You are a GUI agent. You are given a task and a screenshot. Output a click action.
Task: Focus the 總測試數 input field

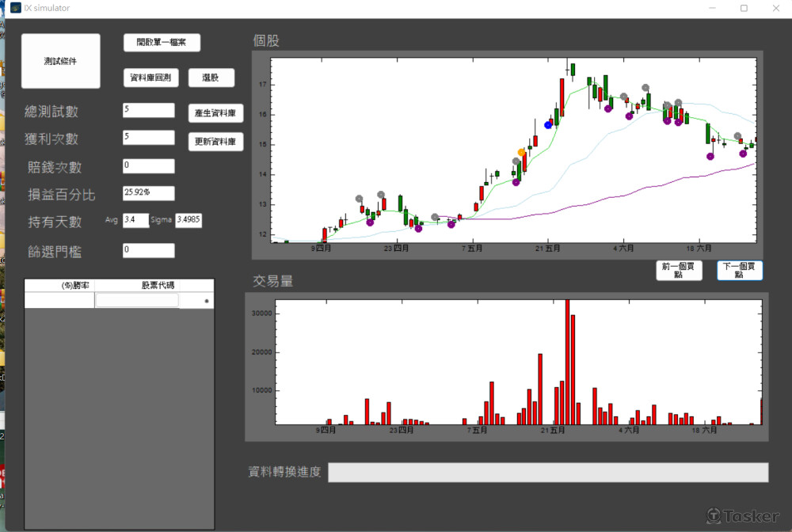pos(148,110)
